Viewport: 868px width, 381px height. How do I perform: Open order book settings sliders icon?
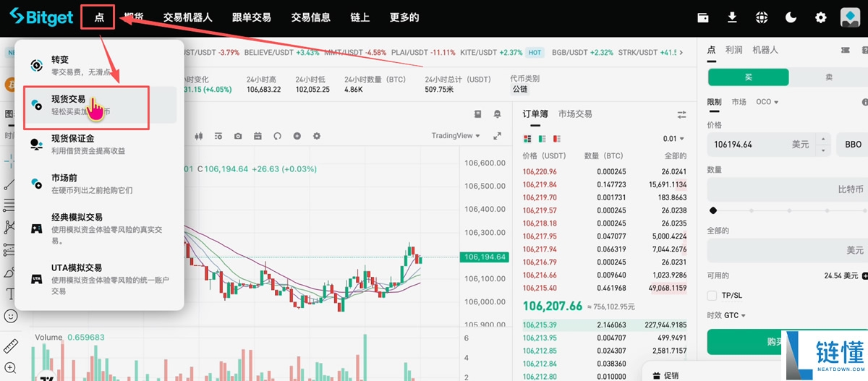click(x=681, y=114)
